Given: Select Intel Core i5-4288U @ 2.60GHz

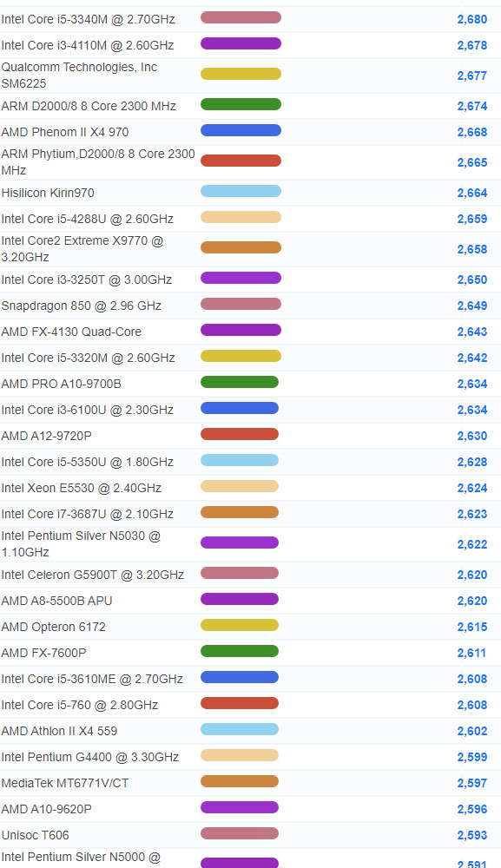Looking at the screenshot, I should 88,220.
